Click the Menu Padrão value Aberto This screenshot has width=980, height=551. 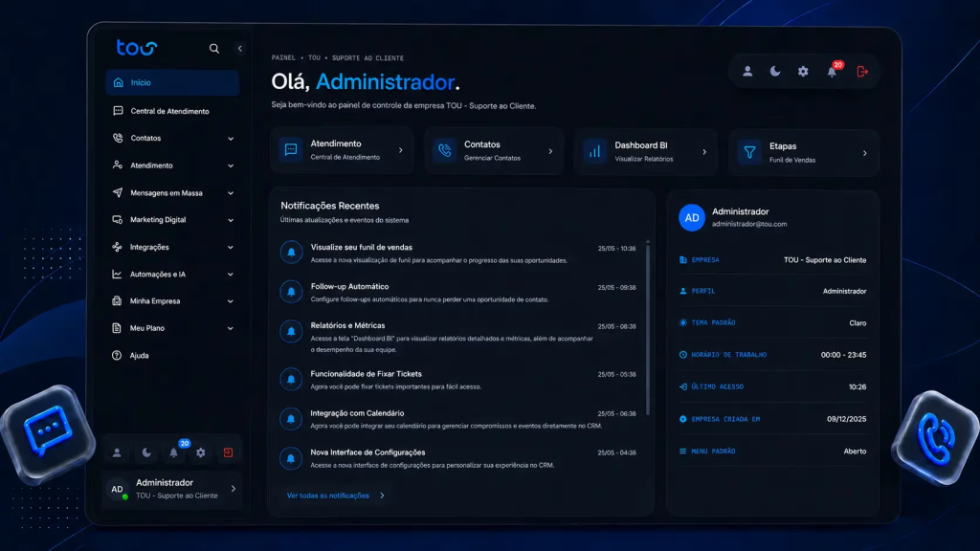[855, 452]
